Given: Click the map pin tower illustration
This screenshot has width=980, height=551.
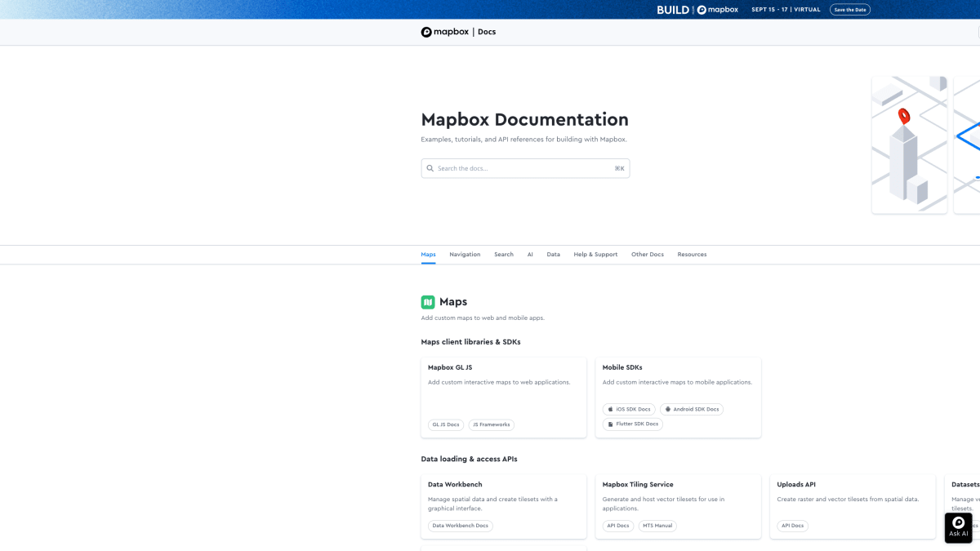Looking at the screenshot, I should [x=909, y=145].
